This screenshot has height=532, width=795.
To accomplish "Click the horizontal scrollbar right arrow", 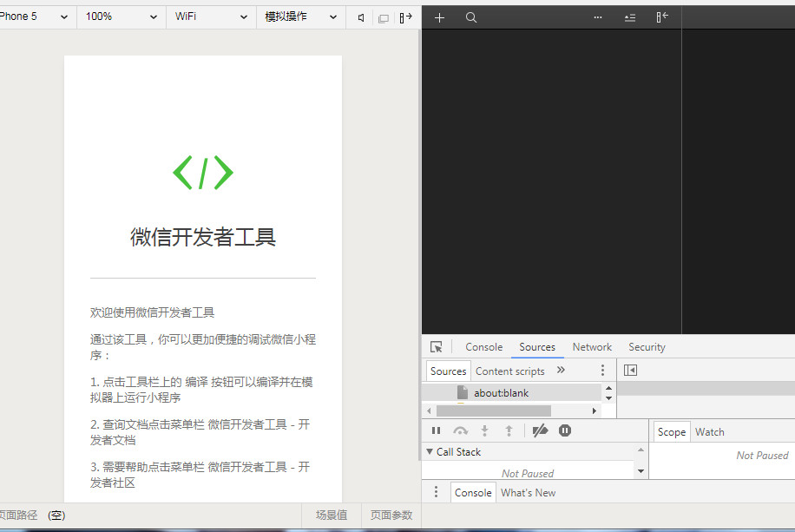I will [x=595, y=410].
